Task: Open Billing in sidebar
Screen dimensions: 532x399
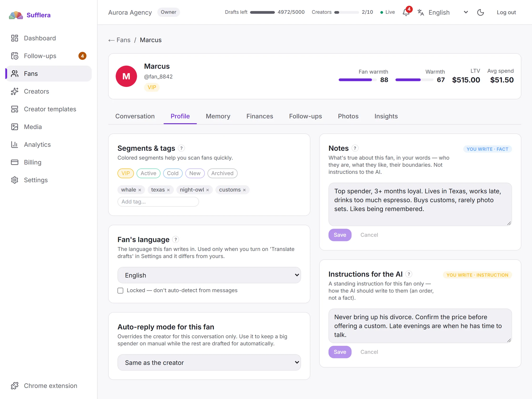Action: [x=49, y=162]
